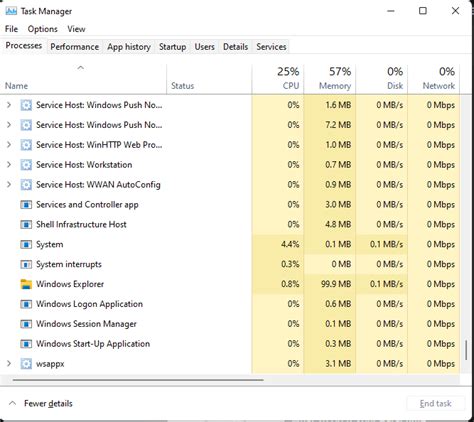Click the Windows Explorer folder icon
The width and height of the screenshot is (474, 422).
pos(26,284)
